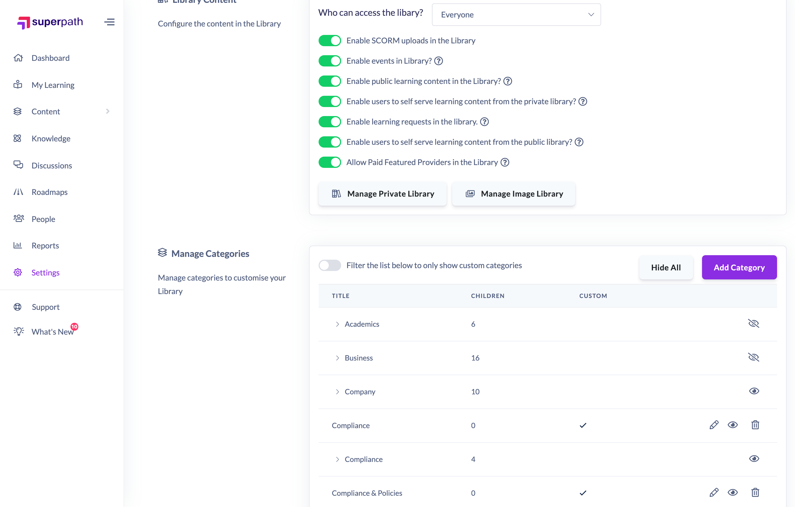Show the hidden Academics category

[754, 324]
